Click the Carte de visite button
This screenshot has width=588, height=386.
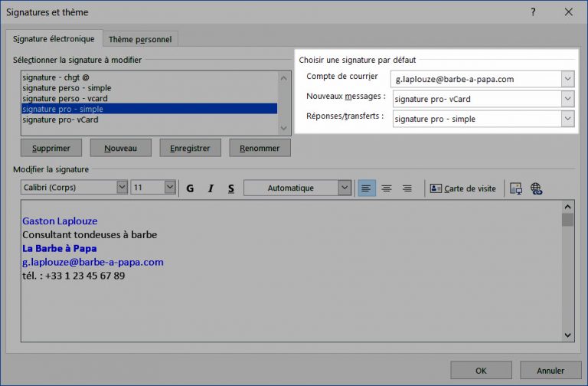pos(463,188)
